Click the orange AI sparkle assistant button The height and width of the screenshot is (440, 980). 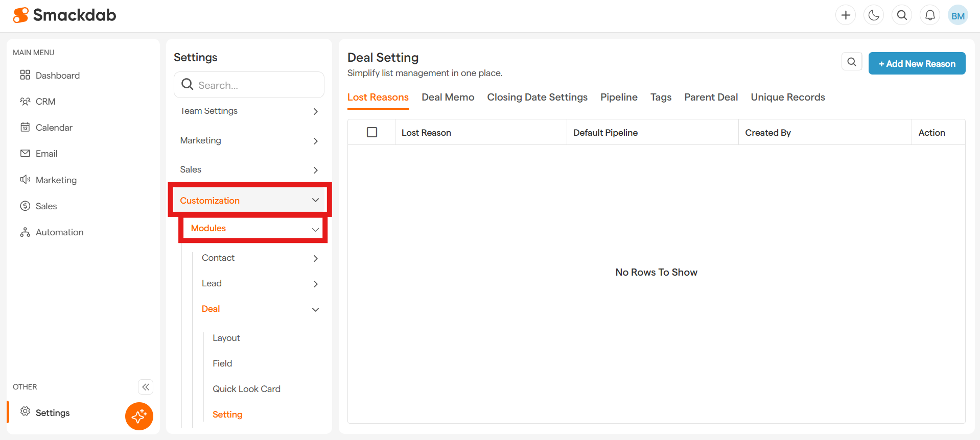[x=139, y=416]
